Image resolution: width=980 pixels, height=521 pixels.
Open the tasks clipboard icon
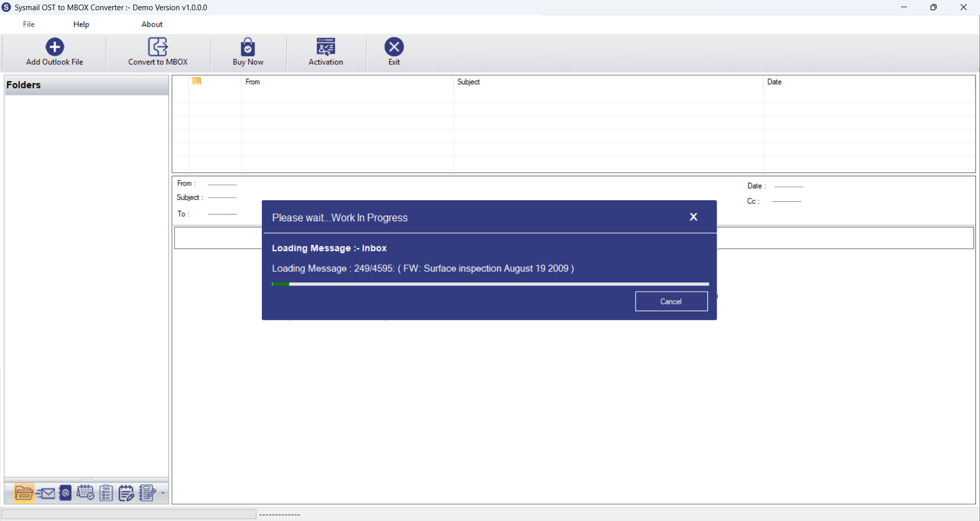[106, 493]
